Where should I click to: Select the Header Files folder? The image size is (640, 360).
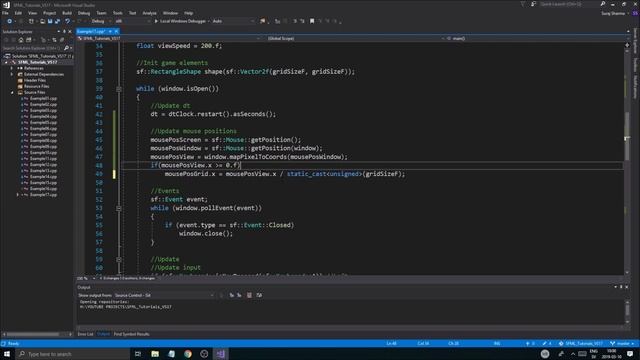35,80
